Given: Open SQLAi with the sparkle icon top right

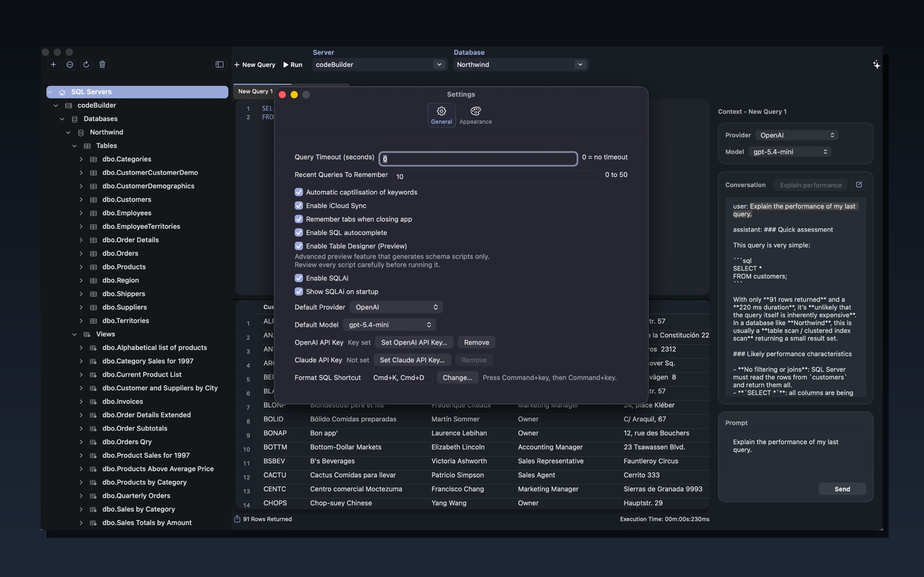Looking at the screenshot, I should pos(876,64).
